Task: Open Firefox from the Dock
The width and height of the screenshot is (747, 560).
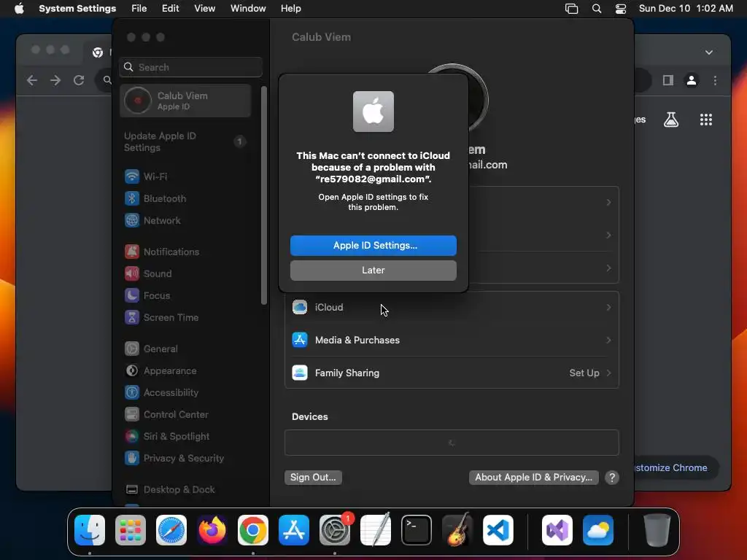Action: (x=212, y=530)
